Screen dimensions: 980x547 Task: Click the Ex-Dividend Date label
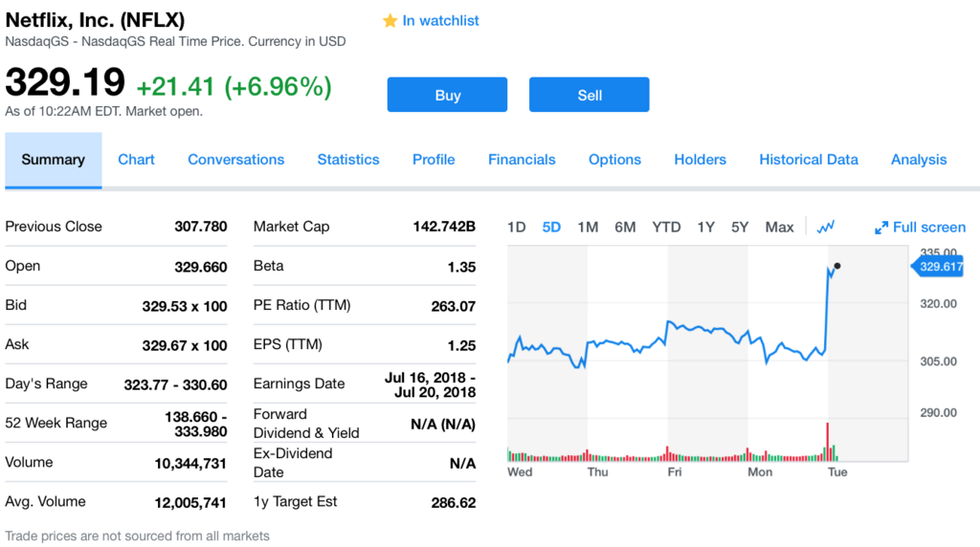[293, 463]
